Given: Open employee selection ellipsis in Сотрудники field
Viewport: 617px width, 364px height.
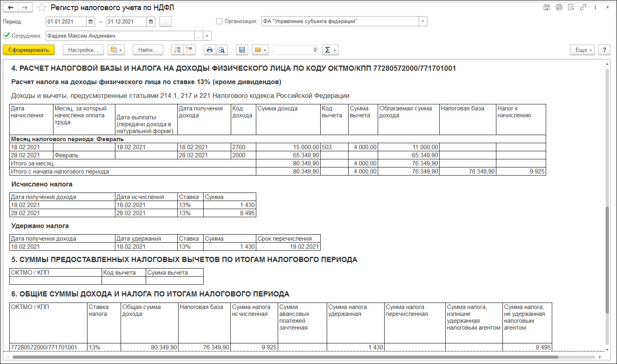Looking at the screenshot, I should pyautogui.click(x=198, y=36).
